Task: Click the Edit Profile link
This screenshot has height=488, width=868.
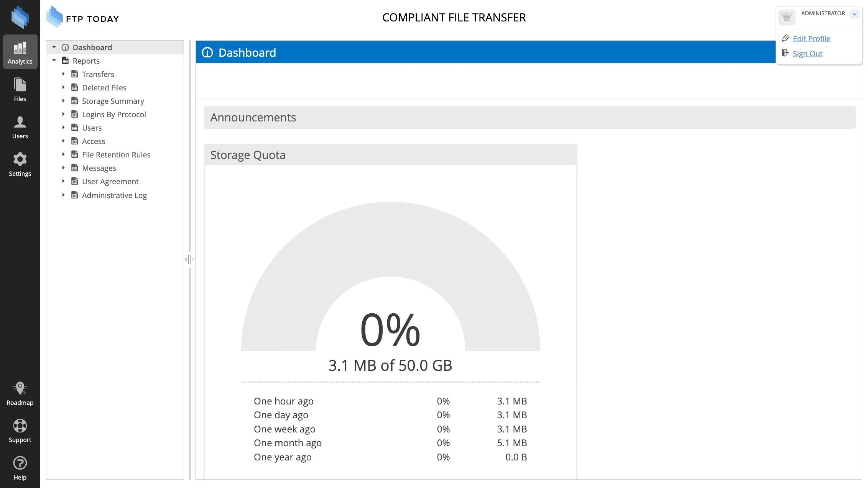Action: tap(811, 38)
